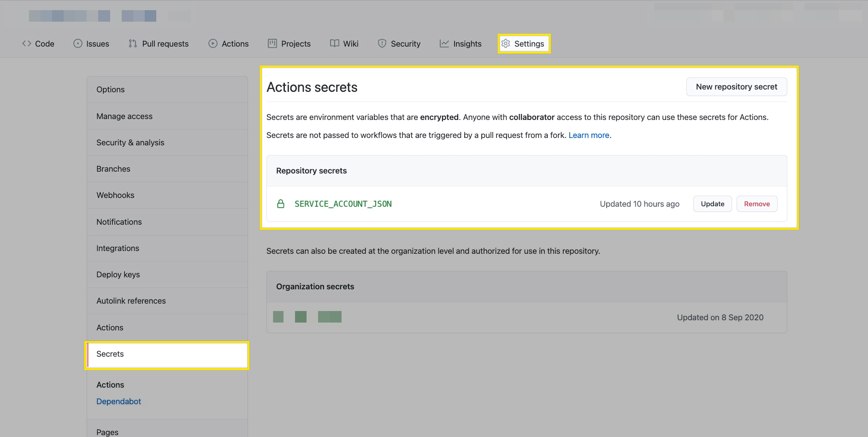868x437 pixels.
Task: Click the Updated on 8 Sep 2020 text
Action: tap(720, 317)
